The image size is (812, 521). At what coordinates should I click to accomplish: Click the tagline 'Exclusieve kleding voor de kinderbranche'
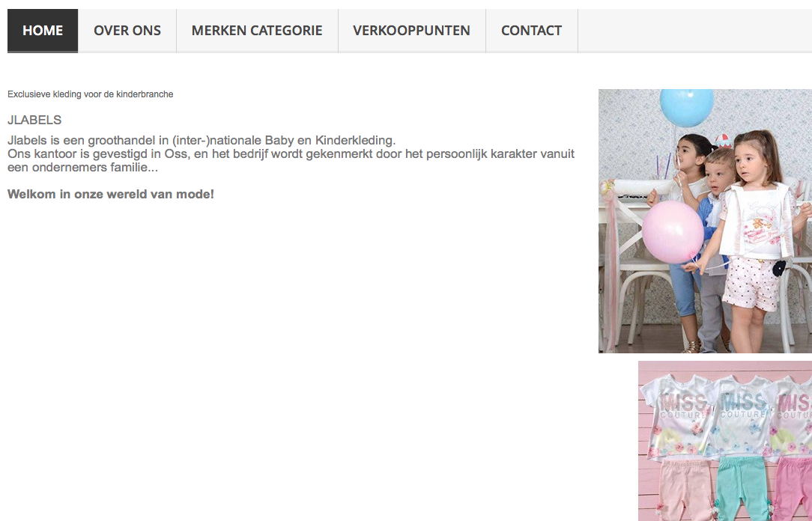click(90, 94)
